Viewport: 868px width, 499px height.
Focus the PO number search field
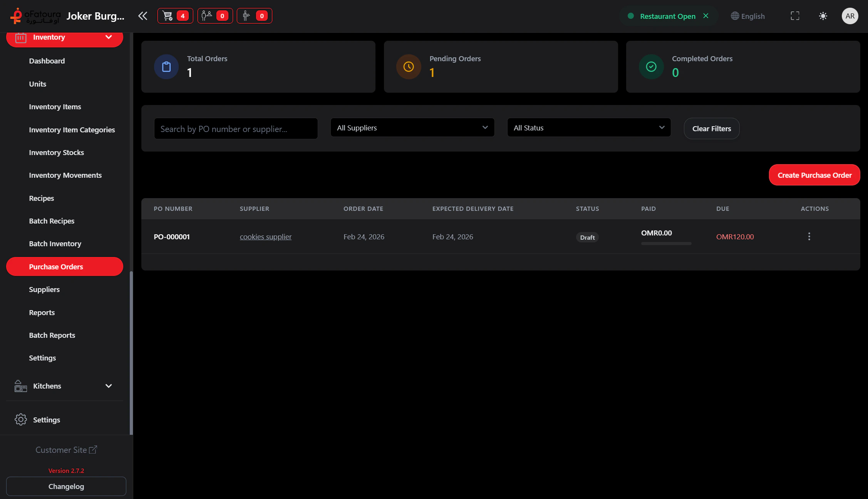pyautogui.click(x=236, y=129)
